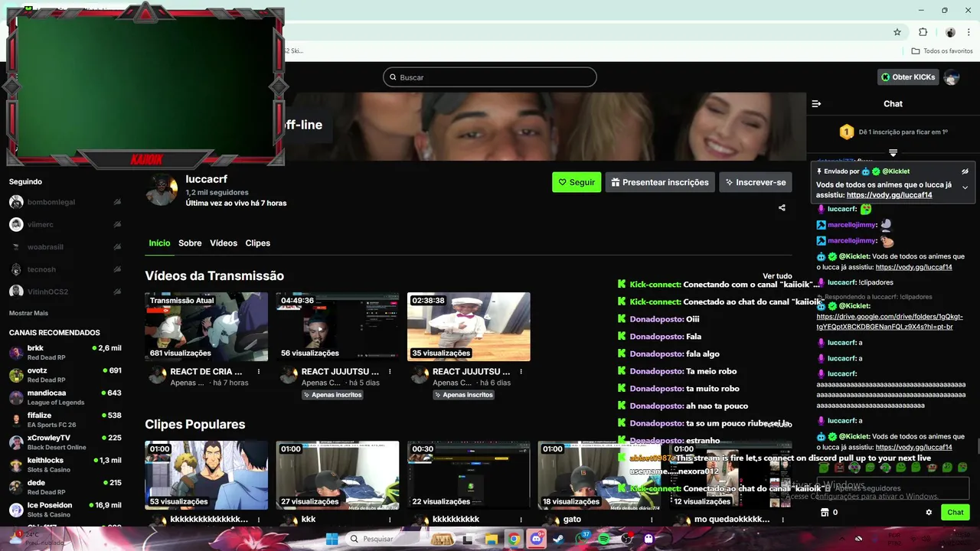Screen dimensions: 980x551
Task: Open the bombomlegal followed channel
Action: 65,202
